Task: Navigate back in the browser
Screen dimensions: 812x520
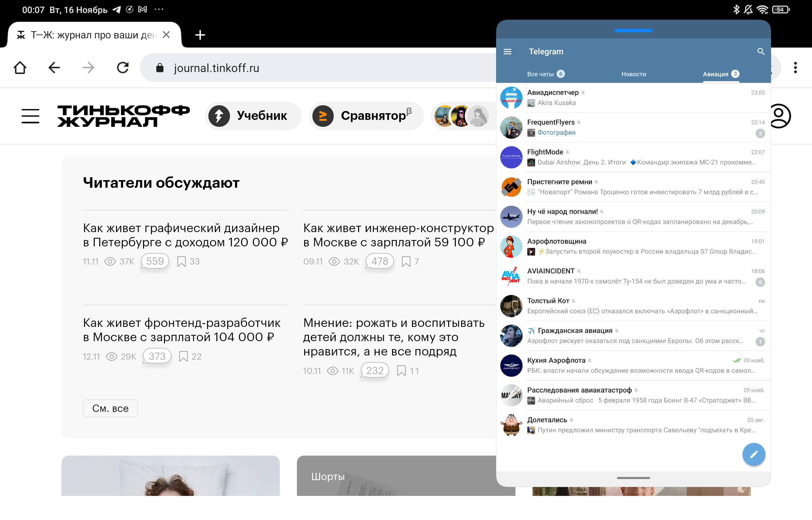Action: tap(54, 68)
